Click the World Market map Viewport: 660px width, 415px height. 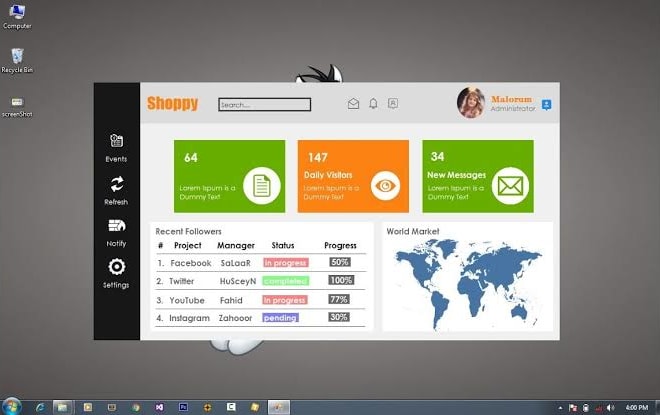(468, 284)
